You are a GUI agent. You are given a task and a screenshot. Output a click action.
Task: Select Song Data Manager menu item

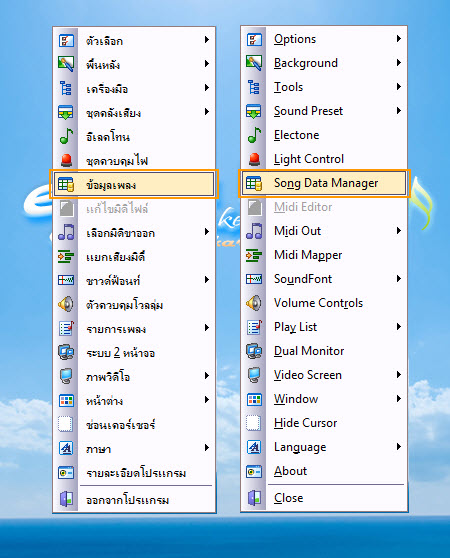(324, 183)
